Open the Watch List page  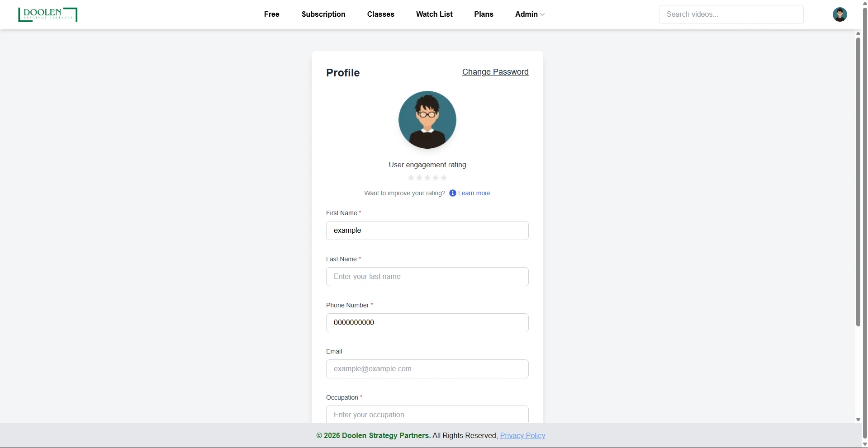(x=434, y=14)
